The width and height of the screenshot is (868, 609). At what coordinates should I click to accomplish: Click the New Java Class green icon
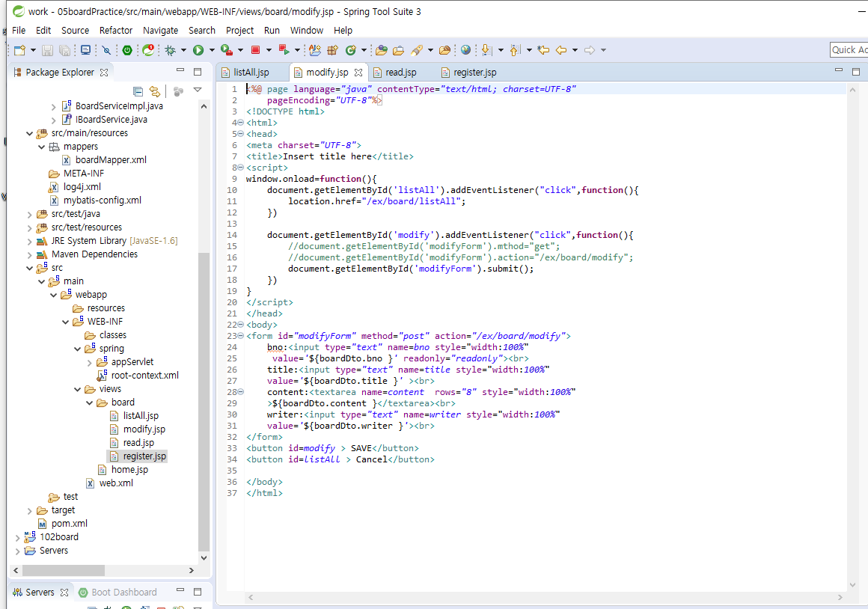pos(350,50)
